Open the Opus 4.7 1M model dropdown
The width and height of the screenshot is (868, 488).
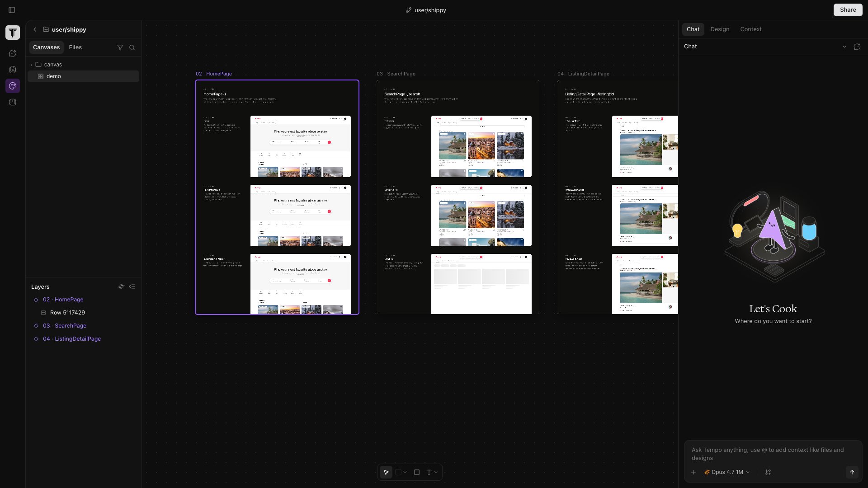click(727, 472)
